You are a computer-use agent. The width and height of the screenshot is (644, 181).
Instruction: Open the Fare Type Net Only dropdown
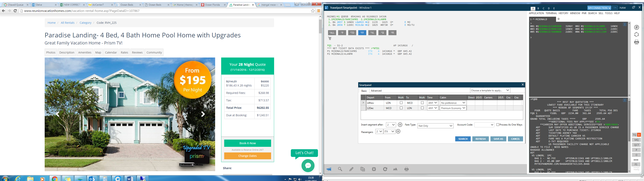[435, 126]
